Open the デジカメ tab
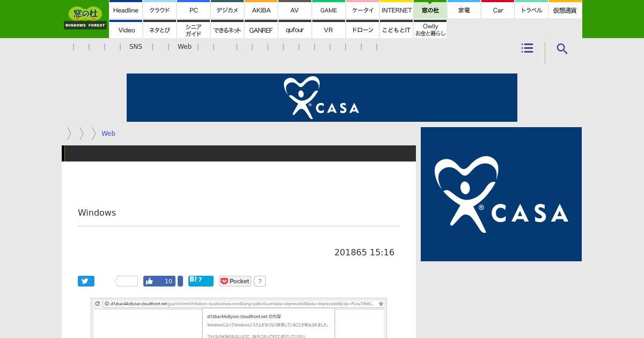The width and height of the screenshot is (644, 338). coord(227,10)
